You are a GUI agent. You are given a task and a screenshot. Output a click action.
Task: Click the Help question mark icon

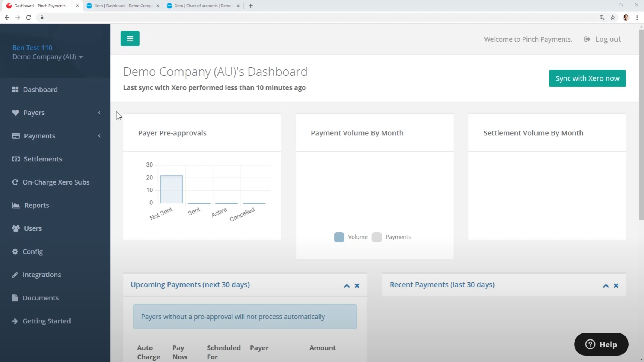(590, 344)
